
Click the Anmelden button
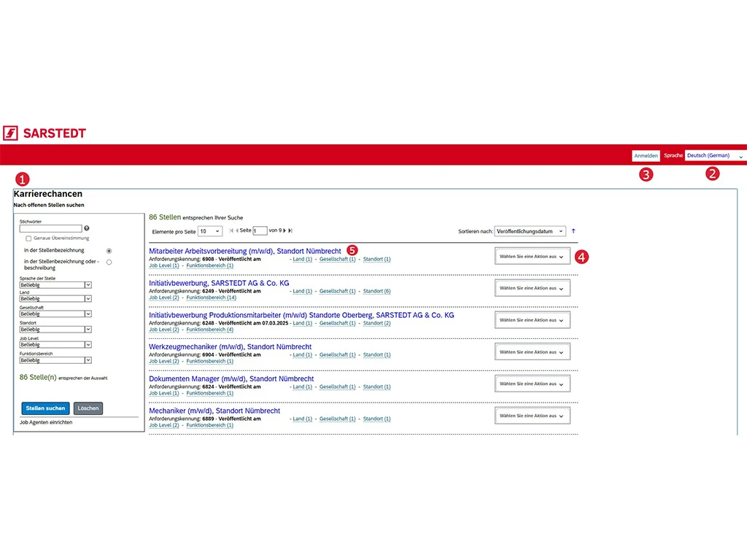(646, 156)
